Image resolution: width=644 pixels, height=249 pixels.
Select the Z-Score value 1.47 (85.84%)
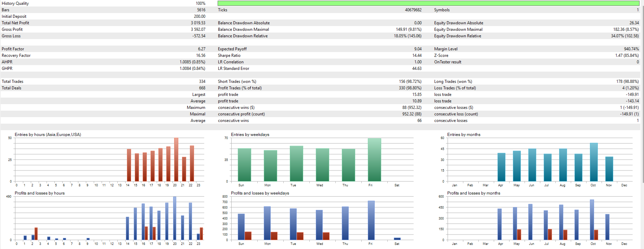pos(627,55)
